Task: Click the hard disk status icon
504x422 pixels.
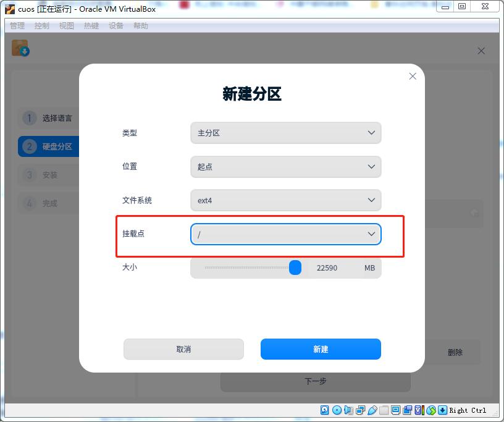Action: point(323,410)
